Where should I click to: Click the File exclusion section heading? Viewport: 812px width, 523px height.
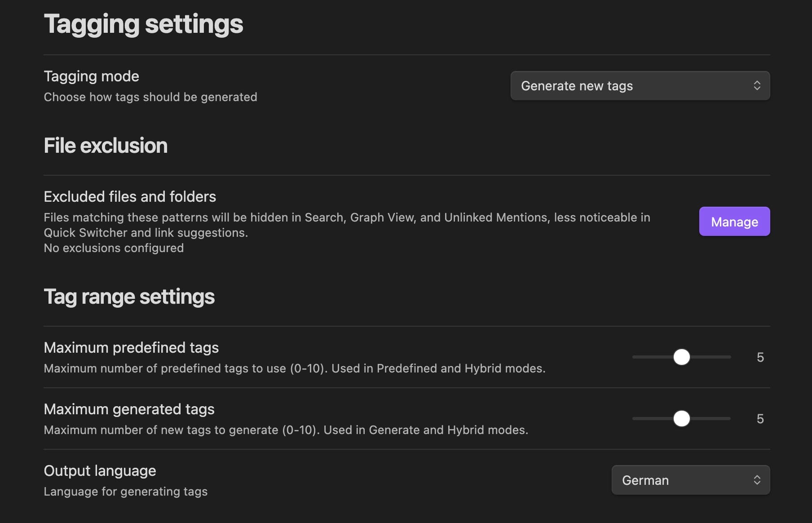pos(106,146)
